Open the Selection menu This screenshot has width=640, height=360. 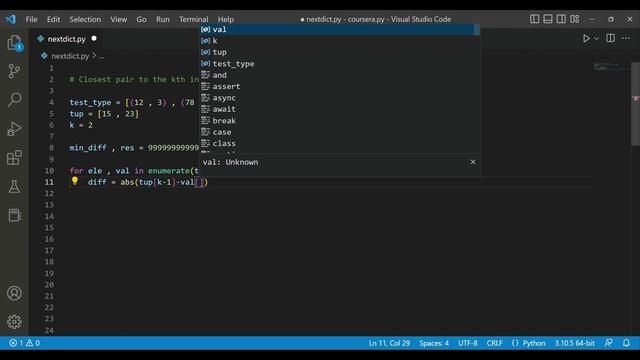point(85,19)
